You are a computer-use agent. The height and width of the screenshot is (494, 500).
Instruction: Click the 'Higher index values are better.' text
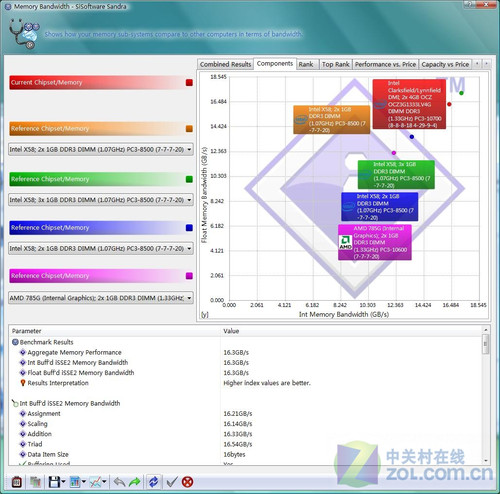click(267, 383)
